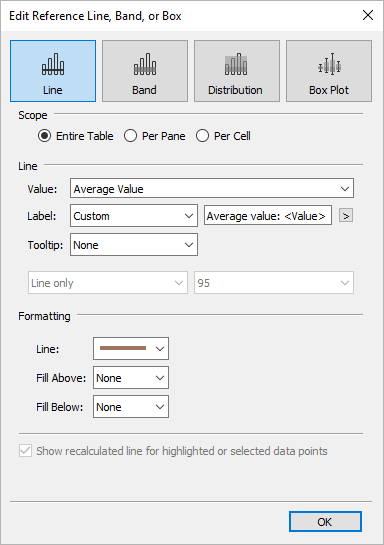Image resolution: width=384 pixels, height=545 pixels.
Task: Open the Fill Above dropdown
Action: click(131, 377)
